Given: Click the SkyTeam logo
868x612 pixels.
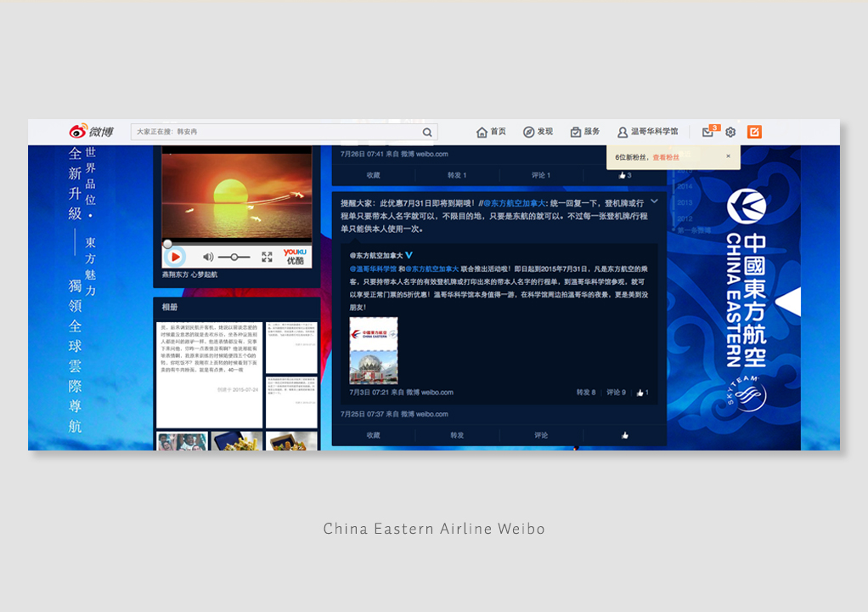Looking at the screenshot, I should pyautogui.click(x=747, y=394).
